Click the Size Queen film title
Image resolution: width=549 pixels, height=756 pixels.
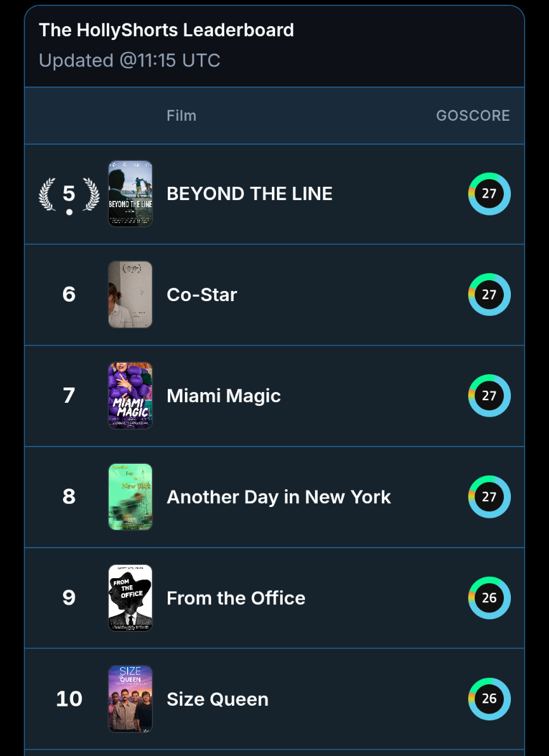pyautogui.click(x=217, y=699)
